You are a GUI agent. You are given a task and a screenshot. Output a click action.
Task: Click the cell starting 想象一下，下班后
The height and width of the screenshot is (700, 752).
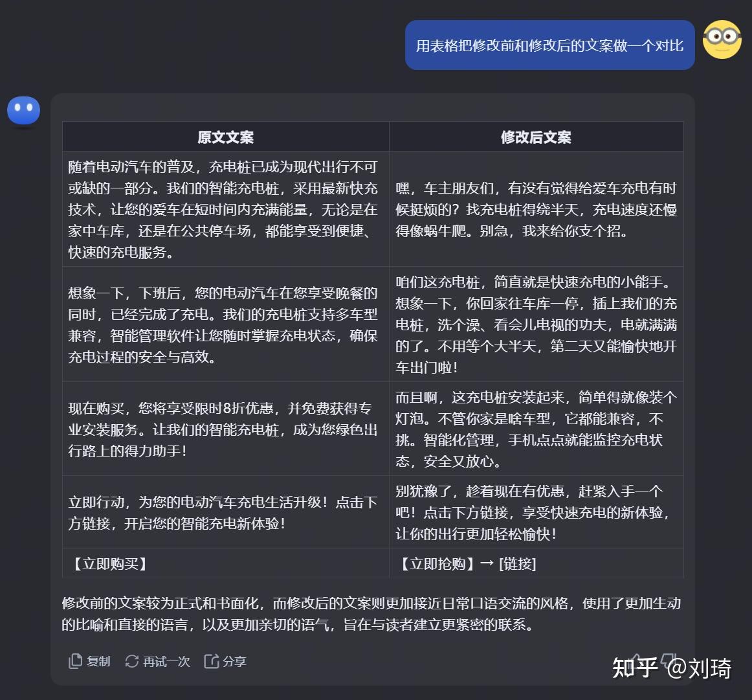click(225, 324)
